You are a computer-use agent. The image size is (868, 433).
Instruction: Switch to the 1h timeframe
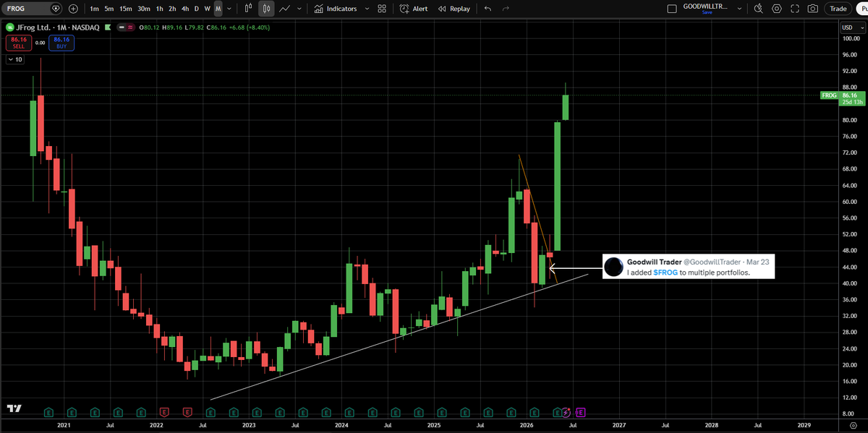pos(160,9)
